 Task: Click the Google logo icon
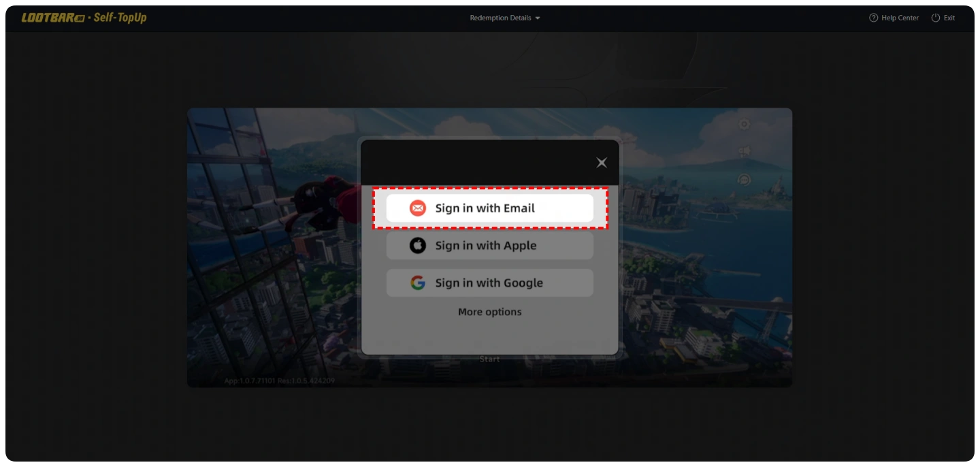point(417,283)
